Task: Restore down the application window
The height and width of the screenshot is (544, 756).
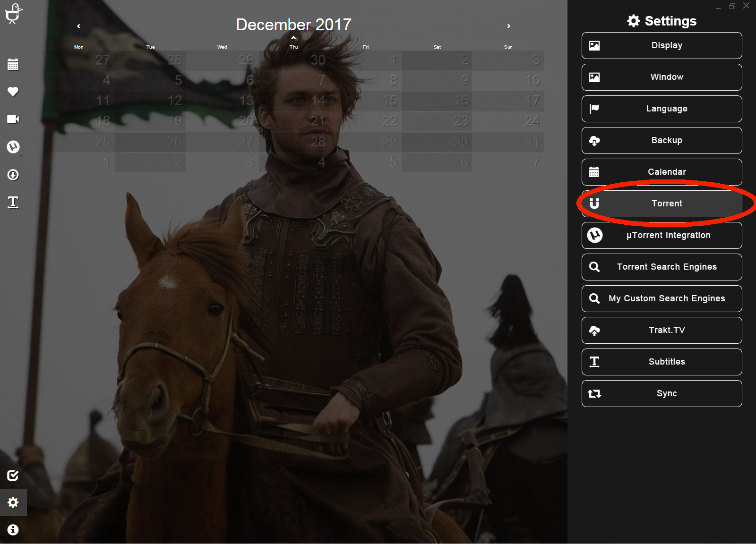Action: [x=732, y=6]
